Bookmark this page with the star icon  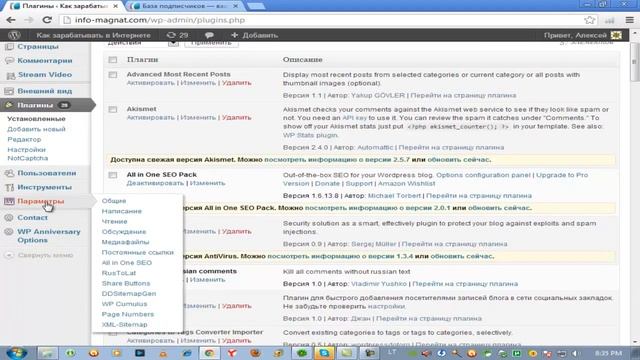589,20
